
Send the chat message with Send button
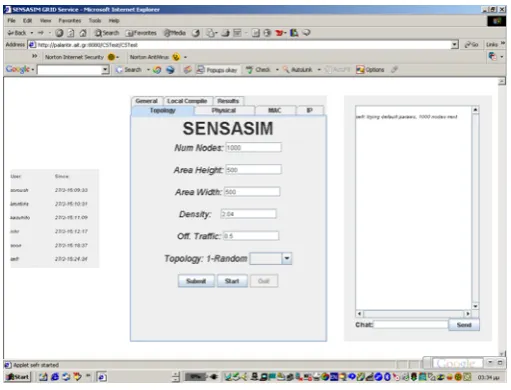464,325
